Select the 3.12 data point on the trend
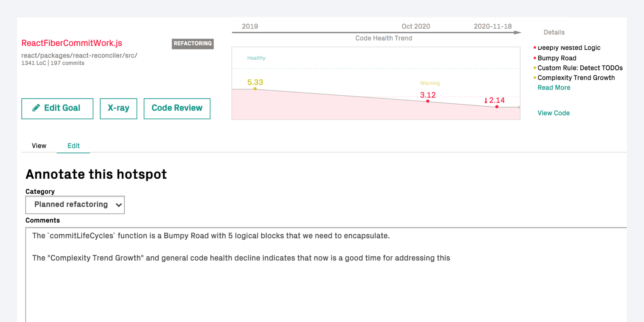 (428, 101)
